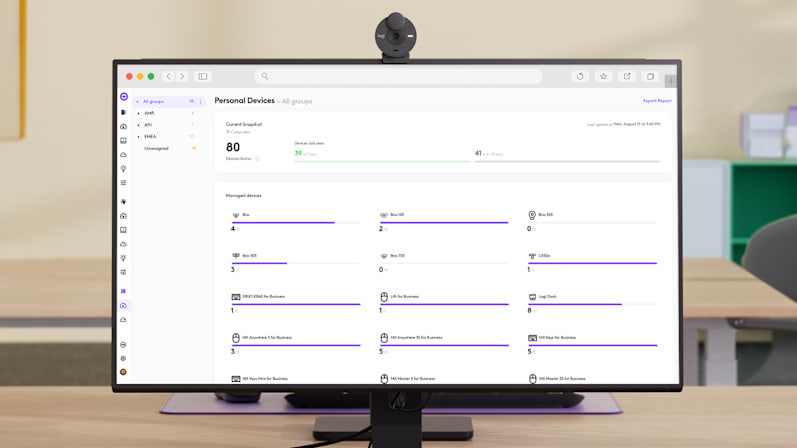Bookmark page using the star icon
This screenshot has height=448, width=797.
(x=603, y=76)
